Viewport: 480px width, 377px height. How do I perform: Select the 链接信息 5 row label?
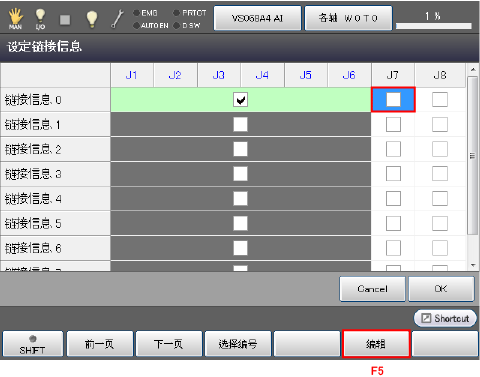(55, 223)
